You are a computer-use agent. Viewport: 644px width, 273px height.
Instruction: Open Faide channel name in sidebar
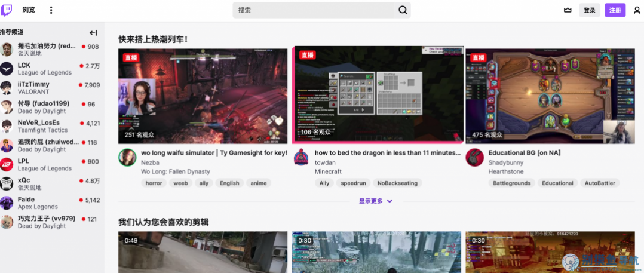(x=26, y=199)
